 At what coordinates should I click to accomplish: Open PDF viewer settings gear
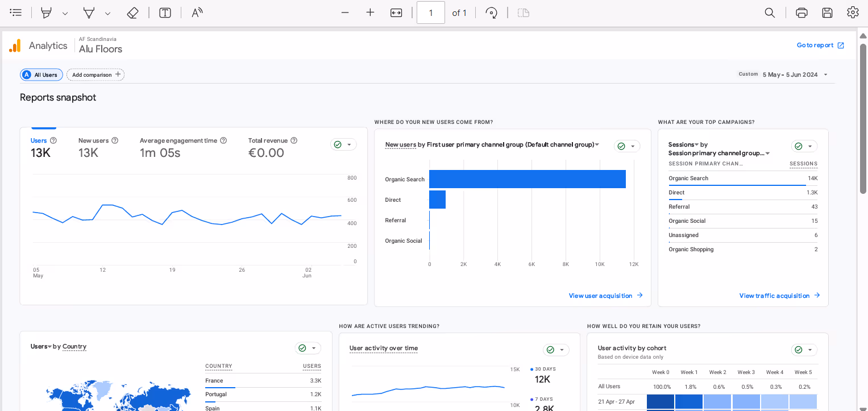852,13
